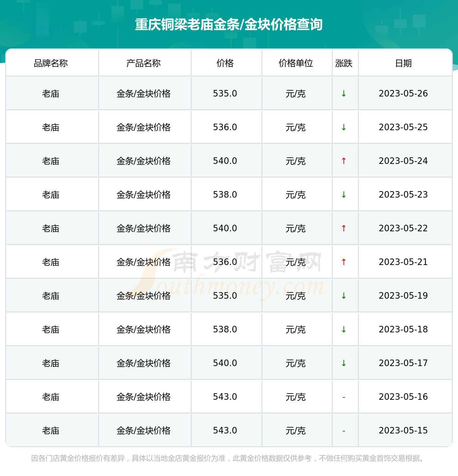This screenshot has width=458, height=476.
Task: Click 金条/金块价格 in the 2023-05-26 row
Action: point(144,94)
